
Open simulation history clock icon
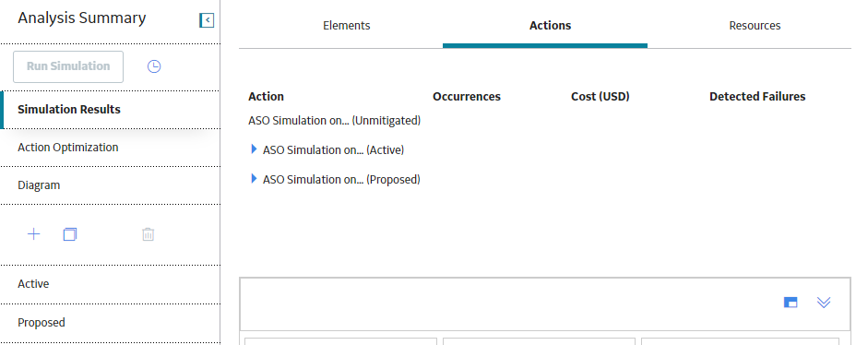154,66
